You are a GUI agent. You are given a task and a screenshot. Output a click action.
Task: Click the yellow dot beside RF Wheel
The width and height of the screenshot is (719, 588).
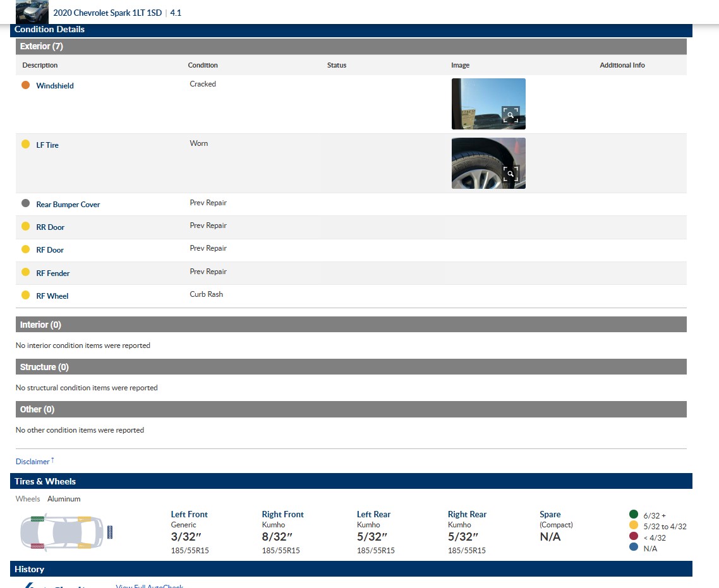tap(26, 295)
